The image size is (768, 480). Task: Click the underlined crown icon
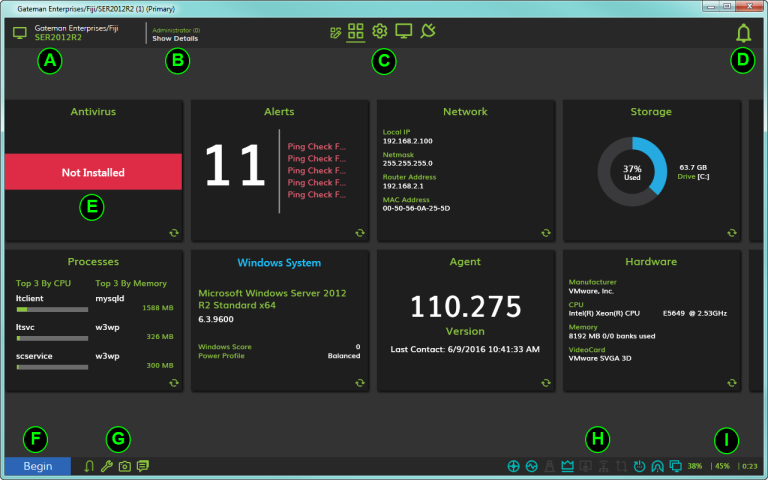click(x=568, y=466)
